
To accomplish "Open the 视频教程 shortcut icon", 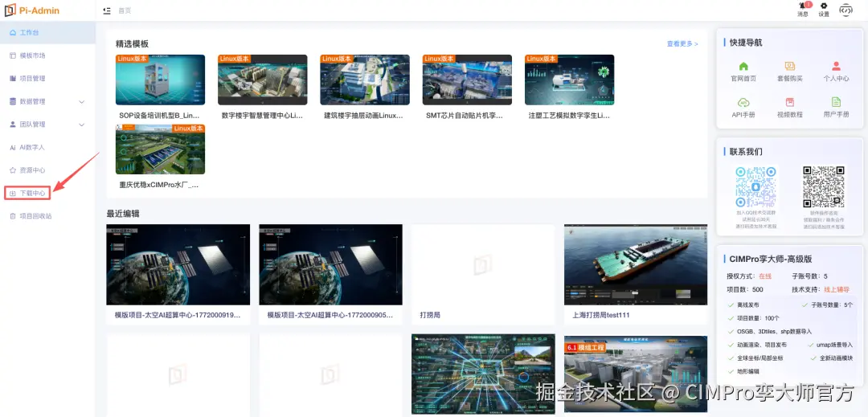I will pos(790,102).
